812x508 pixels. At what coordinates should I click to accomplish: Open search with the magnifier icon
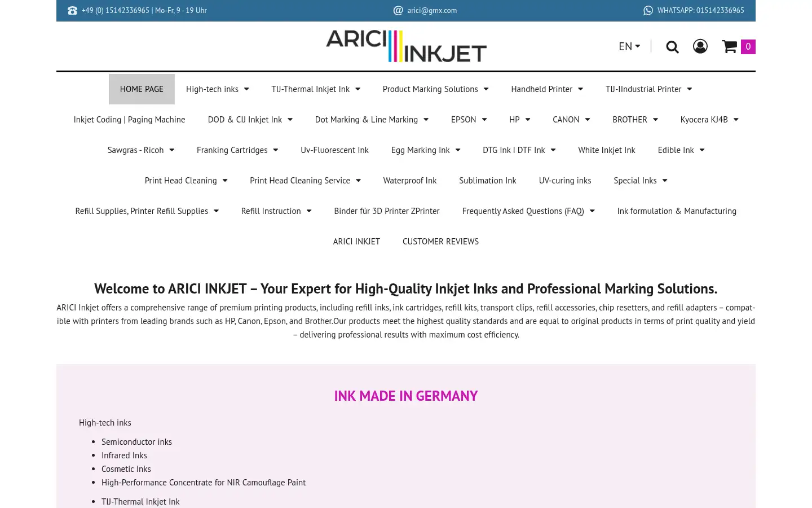(x=672, y=47)
